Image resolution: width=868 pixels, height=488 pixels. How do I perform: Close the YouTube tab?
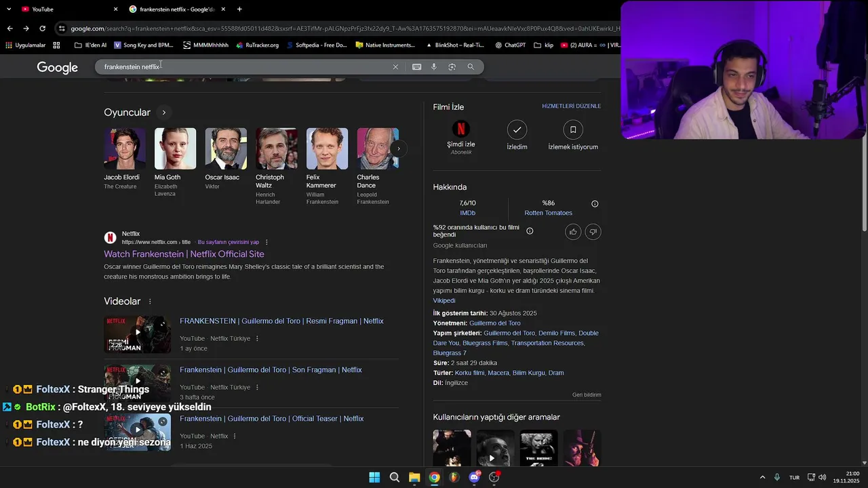115,9
